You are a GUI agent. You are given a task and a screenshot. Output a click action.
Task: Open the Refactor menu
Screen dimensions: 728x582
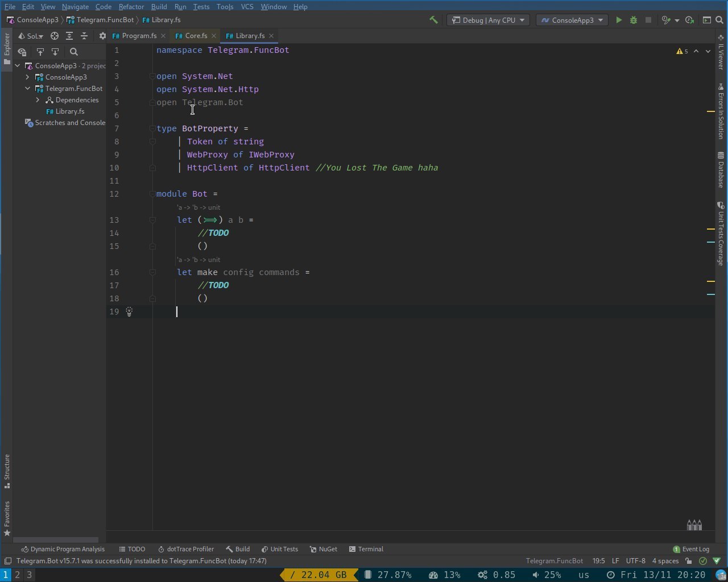point(131,7)
